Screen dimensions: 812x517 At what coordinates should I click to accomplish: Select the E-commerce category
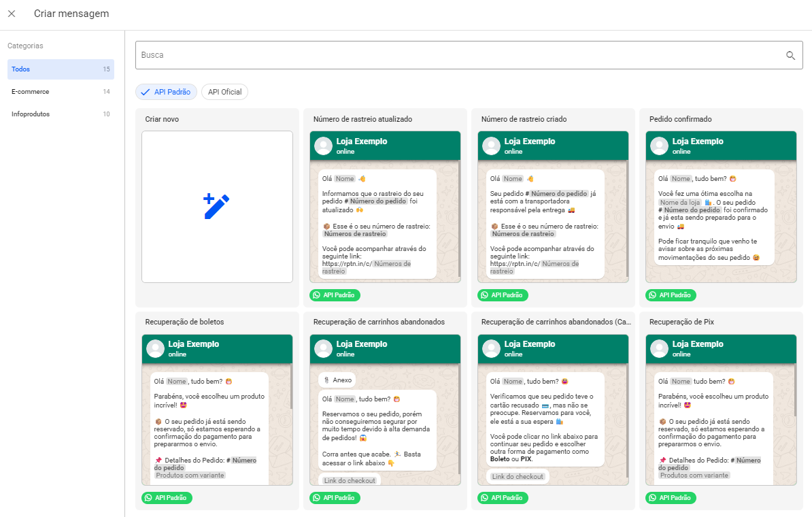point(61,92)
